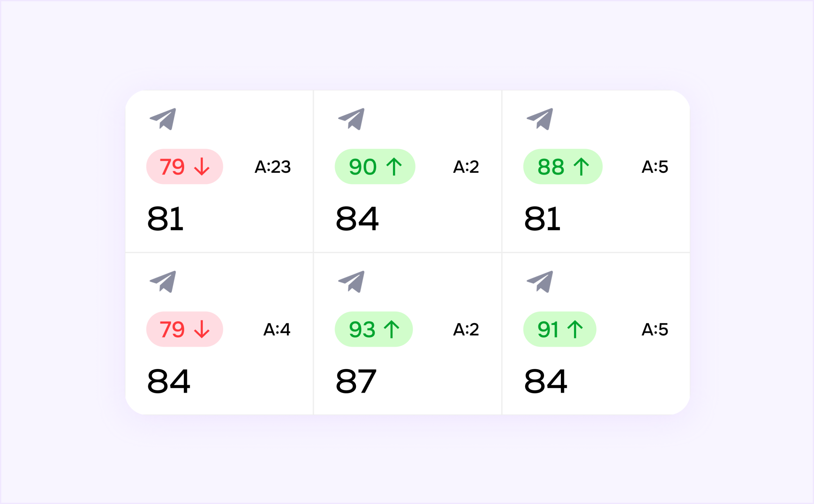Select the green 90 up-arrow badge
814x504 pixels.
375,167
